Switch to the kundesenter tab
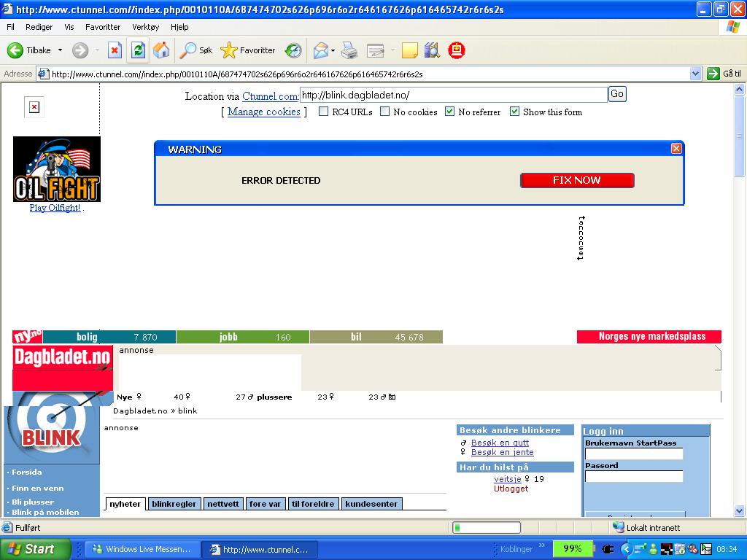 [371, 504]
